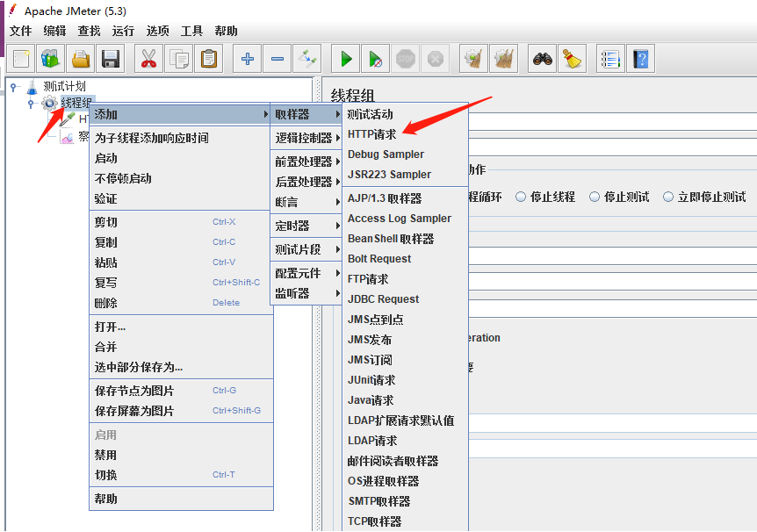Open the 文件 menu
Viewport: 757px width, 532px height.
pyautogui.click(x=21, y=31)
